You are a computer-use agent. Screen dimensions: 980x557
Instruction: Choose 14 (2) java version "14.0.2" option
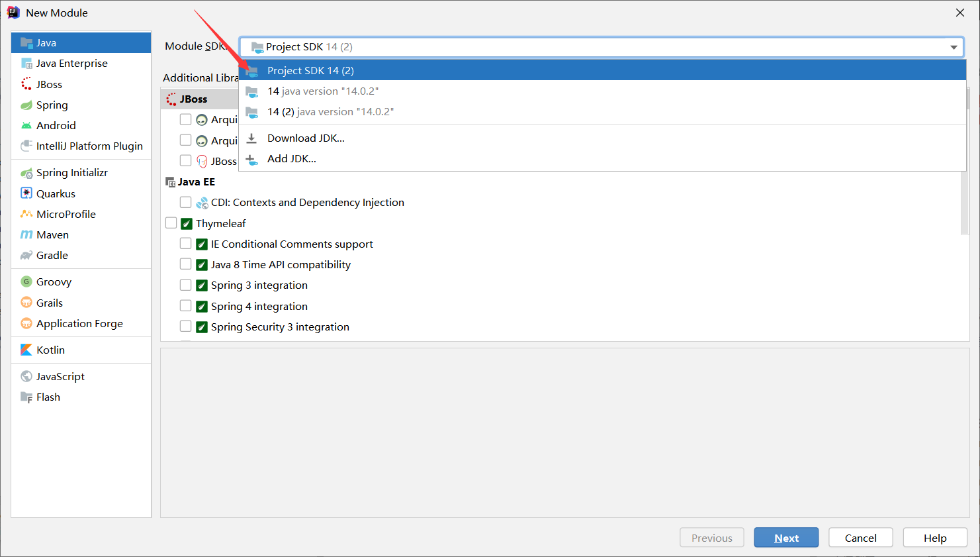pos(602,111)
